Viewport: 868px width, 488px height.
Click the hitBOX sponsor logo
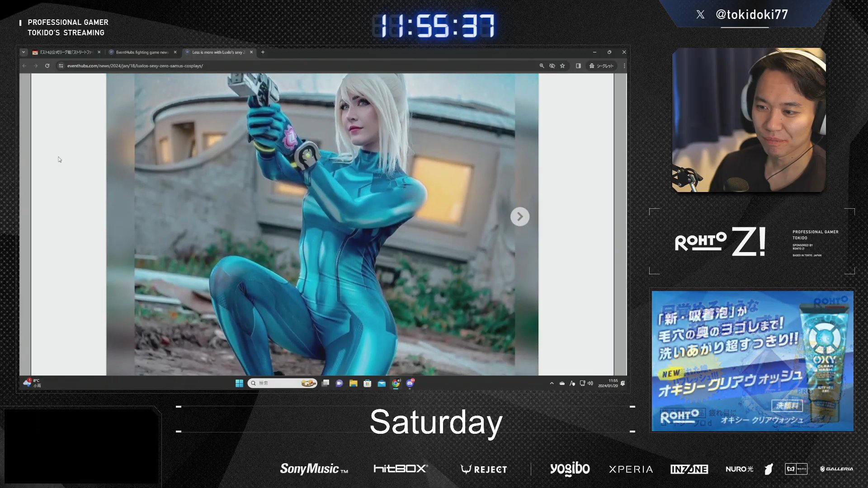tap(401, 469)
